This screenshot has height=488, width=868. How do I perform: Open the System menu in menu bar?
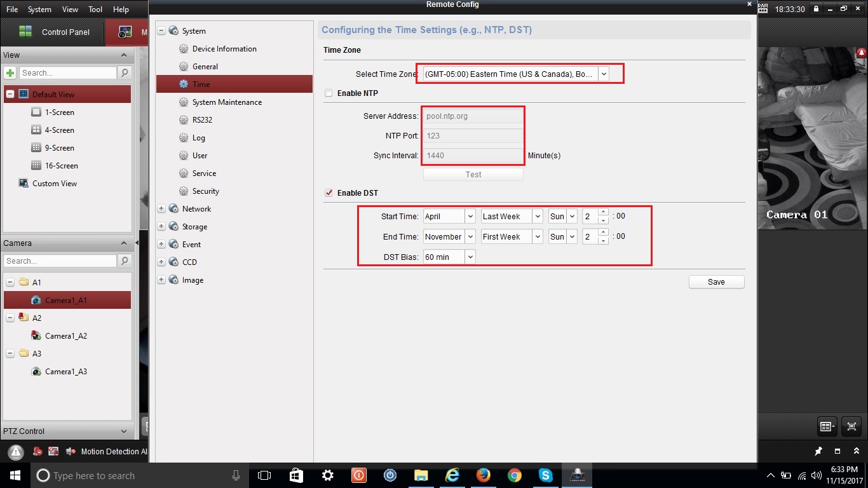39,10
